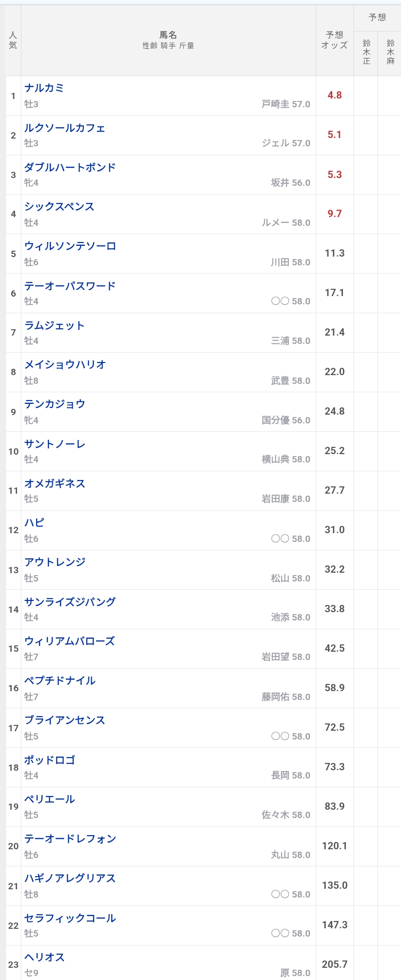Viewport: 401px width, 980px height.
Task: Open ウィルソンテソーロ horse profile
Action: pyautogui.click(x=70, y=246)
